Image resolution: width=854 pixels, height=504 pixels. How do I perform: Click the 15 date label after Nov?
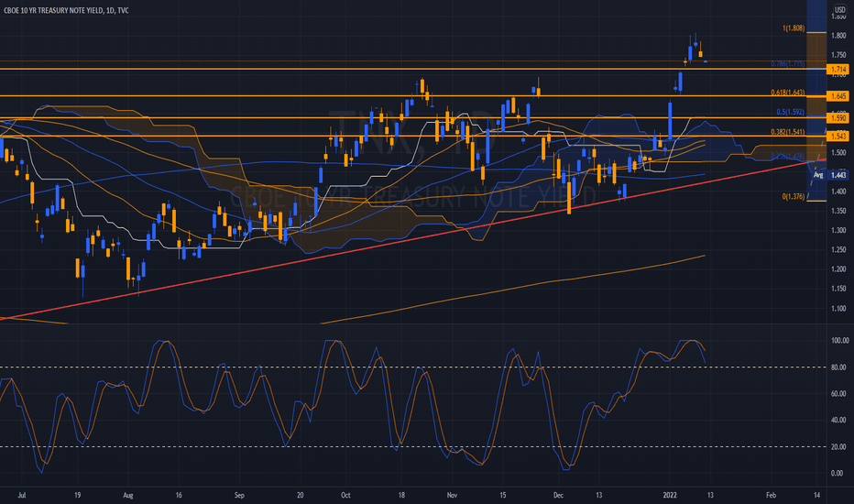pos(503,495)
